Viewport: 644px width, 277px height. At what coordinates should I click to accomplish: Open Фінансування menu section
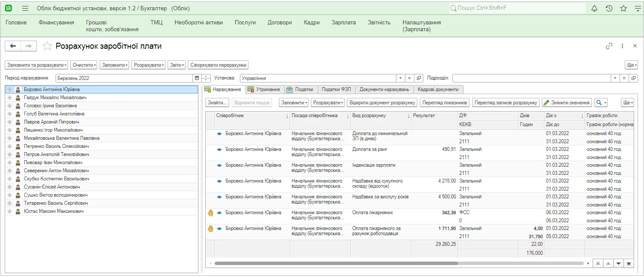pos(56,22)
